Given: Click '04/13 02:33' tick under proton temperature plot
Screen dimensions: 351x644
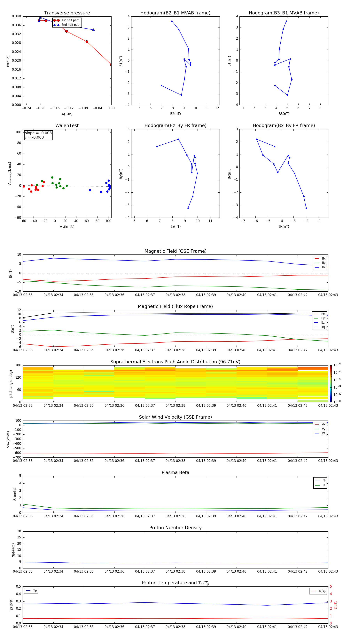Looking at the screenshot, I should [23, 627].
